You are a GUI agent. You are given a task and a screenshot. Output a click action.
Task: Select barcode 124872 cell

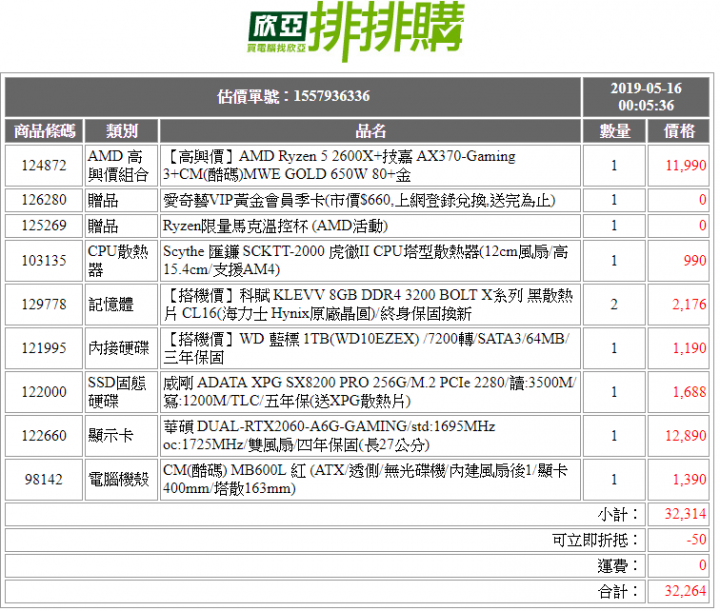click(x=44, y=166)
